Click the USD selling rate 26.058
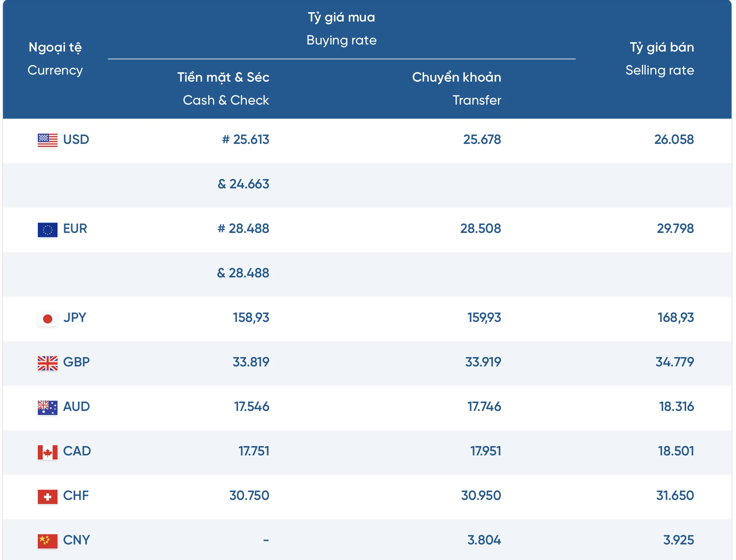The height and width of the screenshot is (560, 736). [x=674, y=139]
